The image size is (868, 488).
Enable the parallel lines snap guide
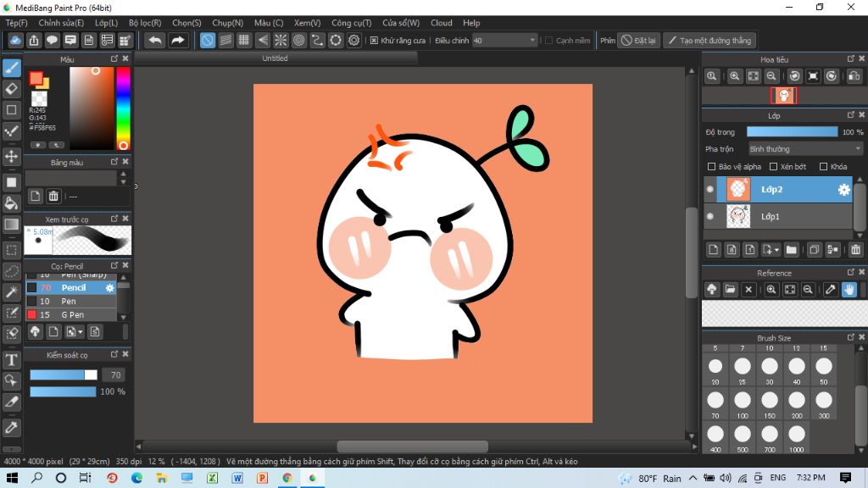coord(225,41)
